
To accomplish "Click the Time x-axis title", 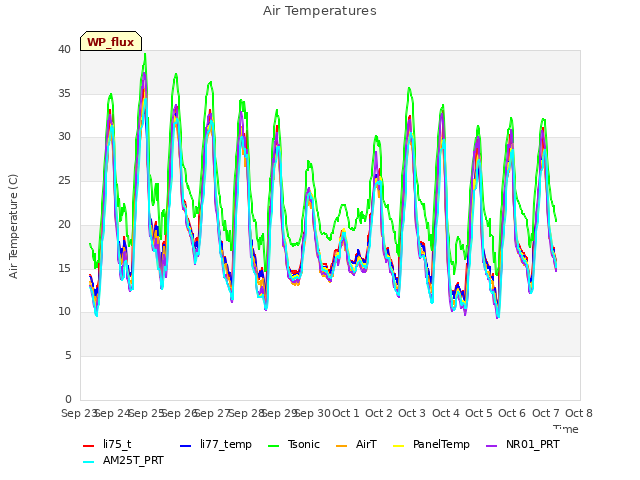I will [566, 429].
